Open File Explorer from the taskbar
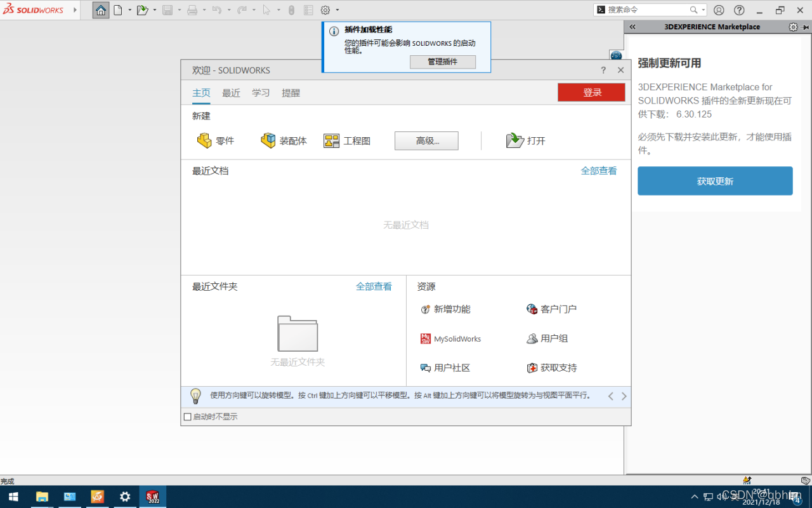812x508 pixels. [x=42, y=497]
